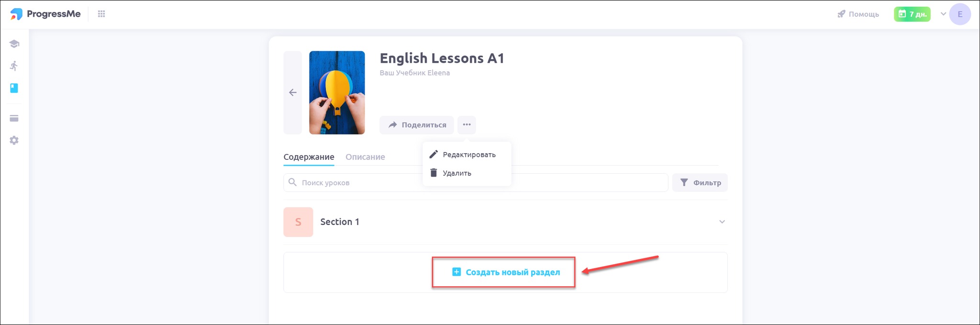The height and width of the screenshot is (325, 980).
Task: Open the apps grid menu
Action: click(101, 14)
